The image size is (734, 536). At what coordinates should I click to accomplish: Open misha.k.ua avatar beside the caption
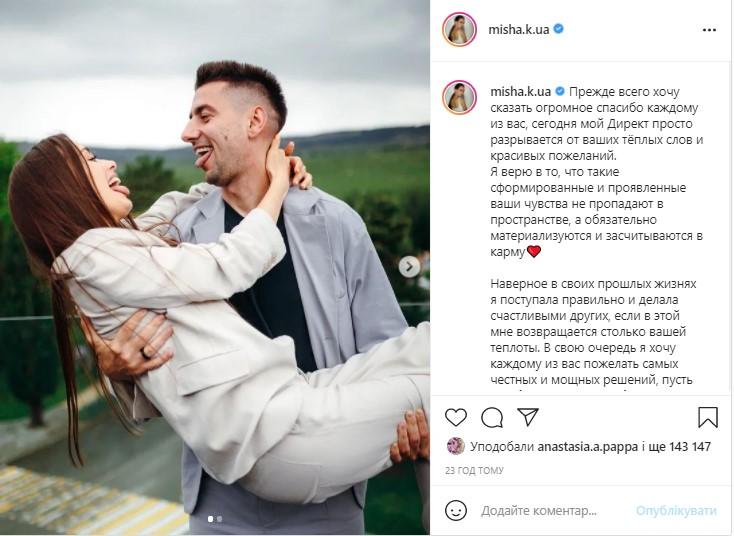[459, 97]
